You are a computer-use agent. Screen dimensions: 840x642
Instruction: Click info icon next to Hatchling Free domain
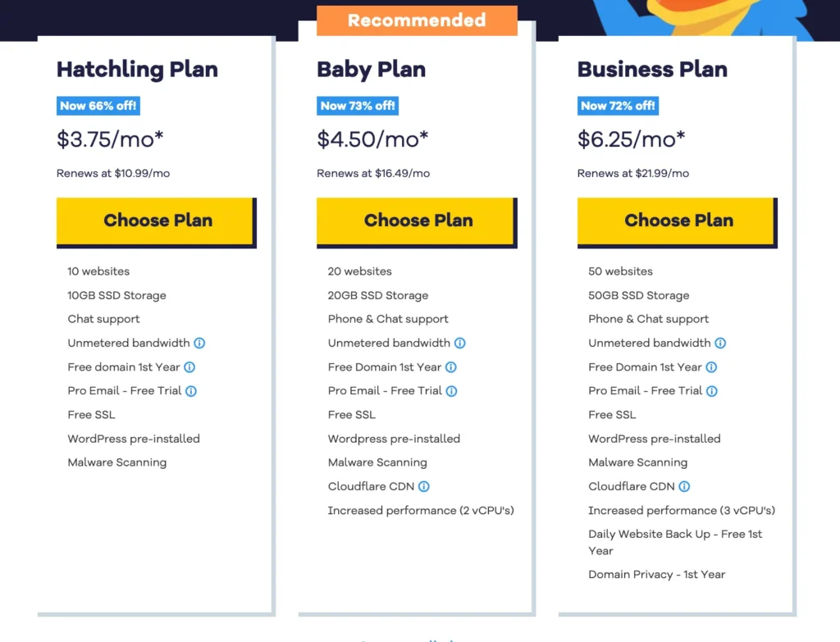(x=189, y=367)
